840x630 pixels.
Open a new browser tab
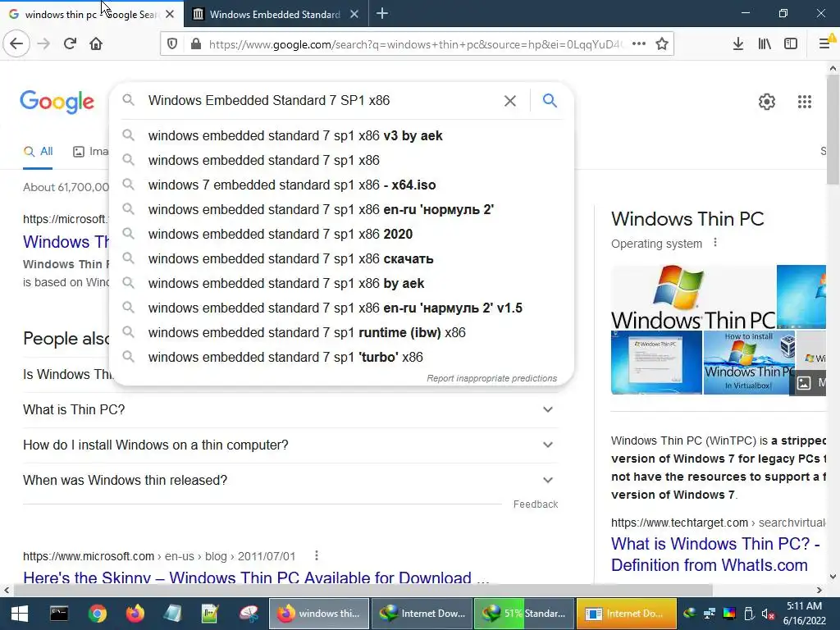(x=382, y=14)
